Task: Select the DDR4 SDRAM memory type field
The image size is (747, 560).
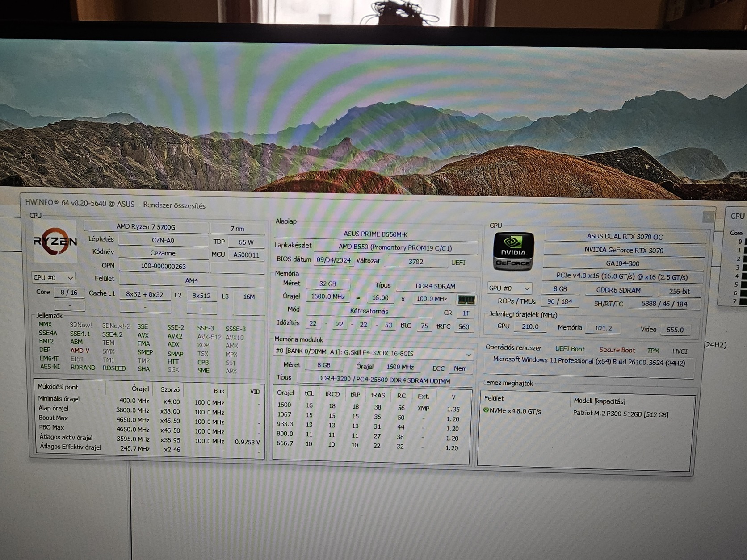Action: pos(436,286)
